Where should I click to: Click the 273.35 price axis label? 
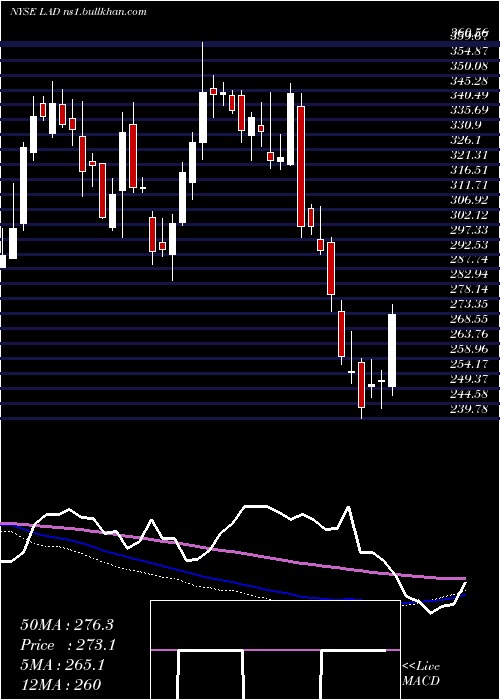coord(469,304)
